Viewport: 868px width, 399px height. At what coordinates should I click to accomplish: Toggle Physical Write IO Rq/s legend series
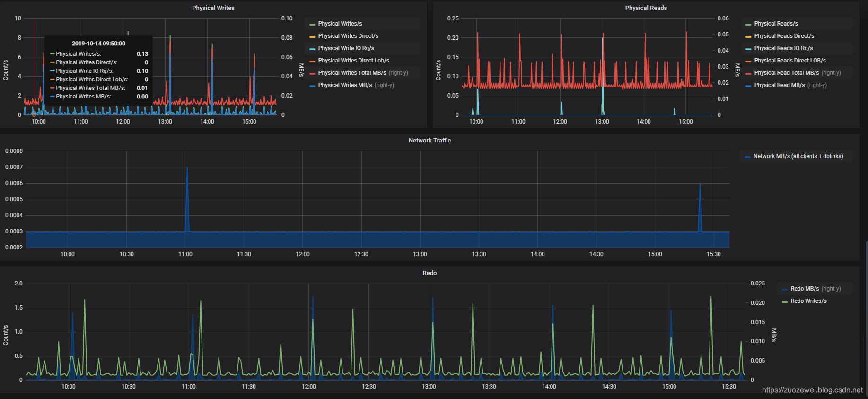tap(346, 48)
